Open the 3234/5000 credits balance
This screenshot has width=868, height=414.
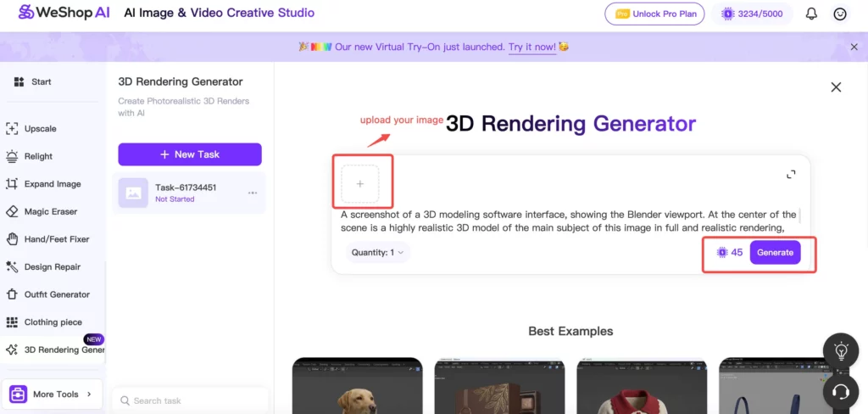tap(752, 14)
